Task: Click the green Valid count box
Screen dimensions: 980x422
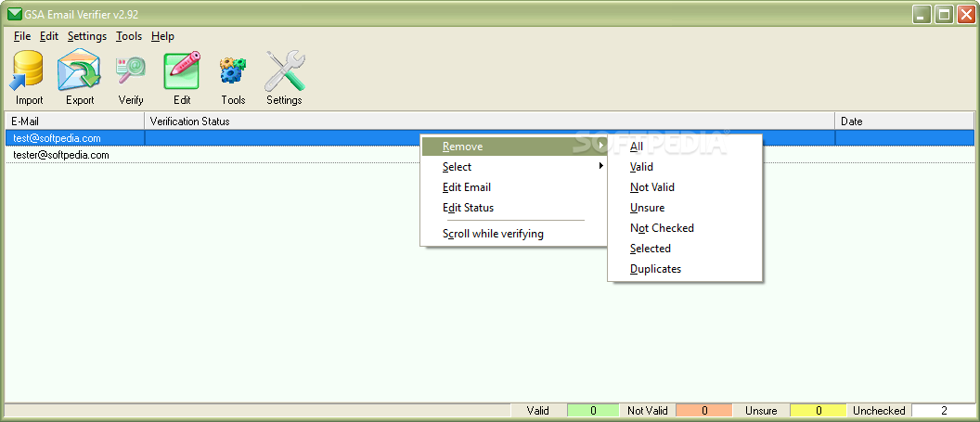Action: (593, 411)
